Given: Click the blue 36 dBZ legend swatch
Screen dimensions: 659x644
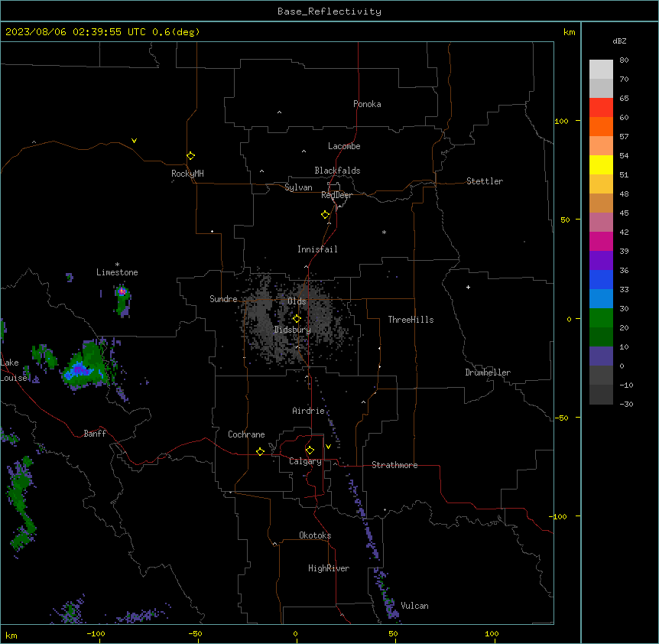Looking at the screenshot, I should coord(601,279).
